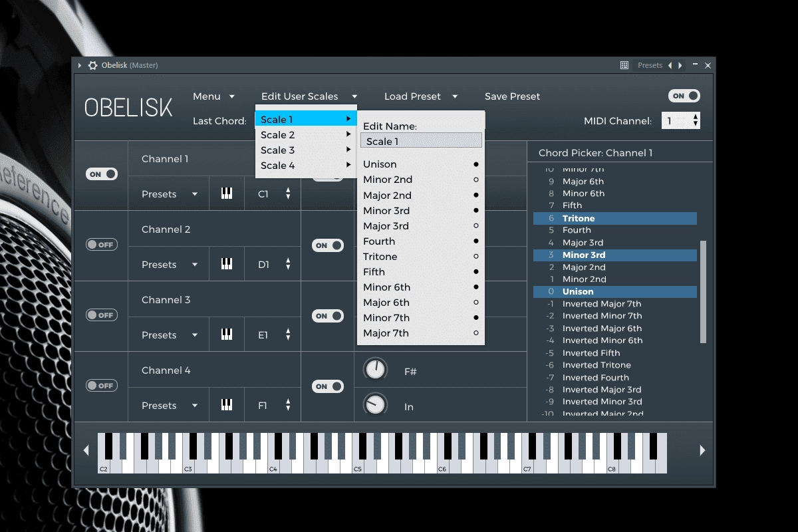Viewport: 798px width, 532px height.
Task: Shift piano keyboard right with arrow
Action: 702,450
